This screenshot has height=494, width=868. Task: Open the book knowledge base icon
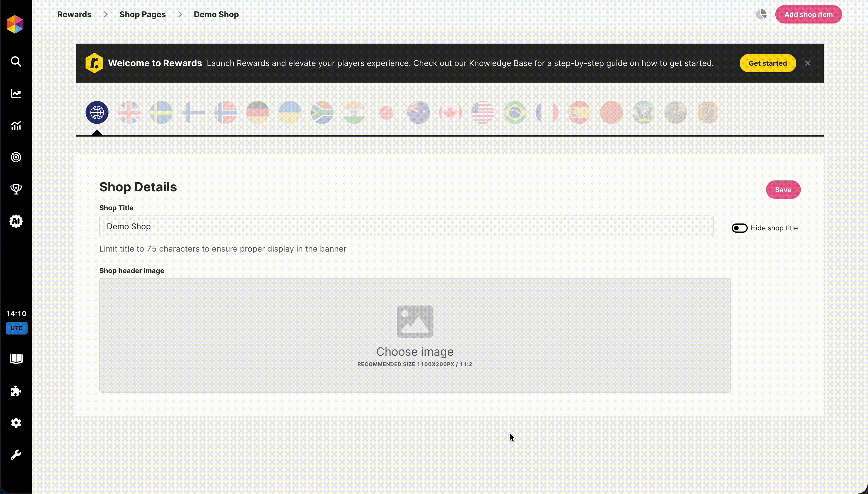[x=16, y=359]
